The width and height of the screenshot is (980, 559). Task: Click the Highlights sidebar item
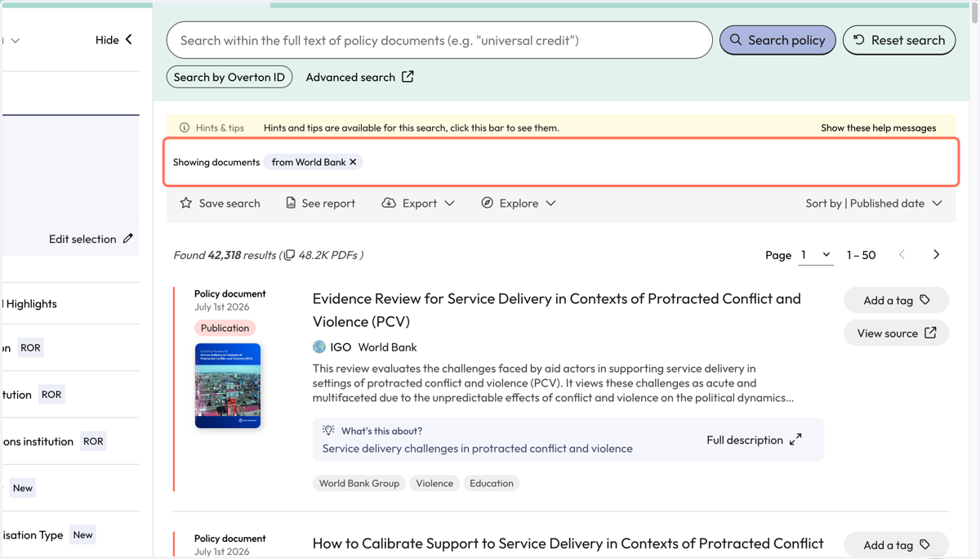coord(31,303)
